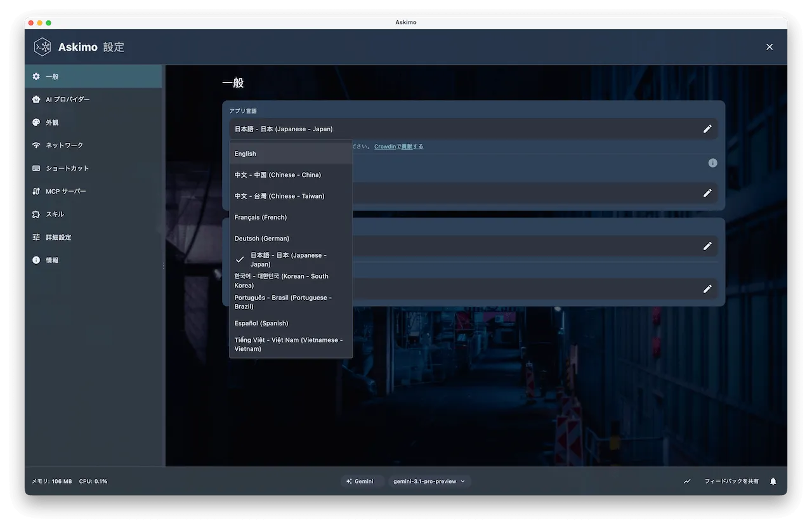812x528 pixels.
Task: Click the palette icon for 外観
Action: click(x=36, y=122)
